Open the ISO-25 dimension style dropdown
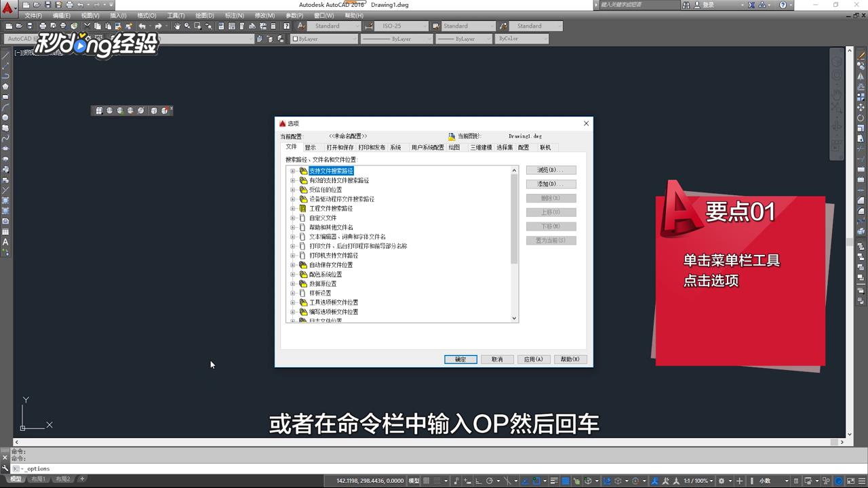The height and width of the screenshot is (488, 868). [401, 26]
